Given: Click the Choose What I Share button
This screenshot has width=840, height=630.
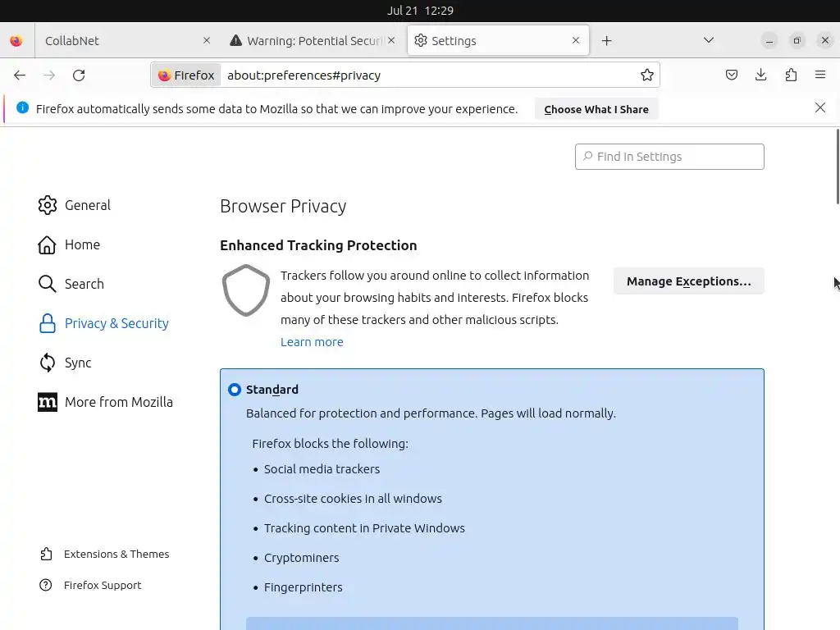Looking at the screenshot, I should click(x=596, y=109).
